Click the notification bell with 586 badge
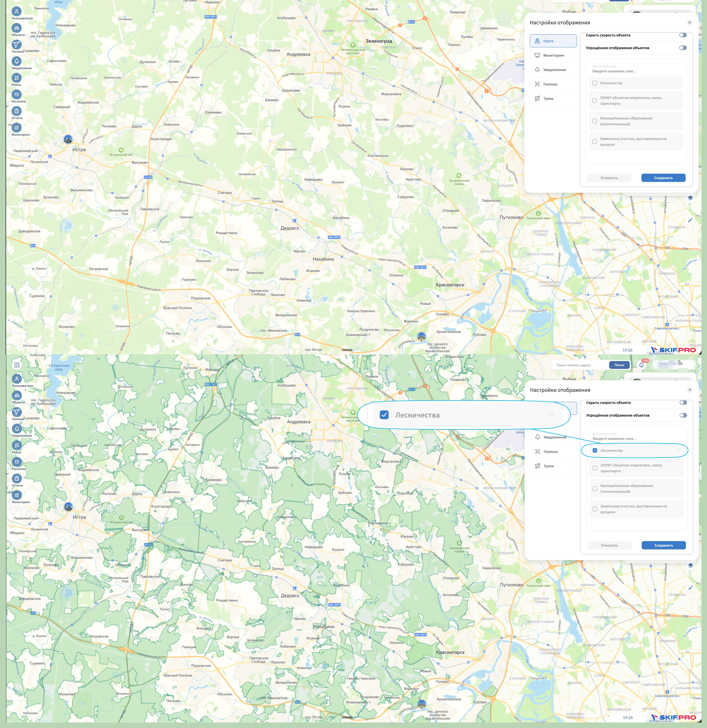The height and width of the screenshot is (728, 707). point(641,365)
